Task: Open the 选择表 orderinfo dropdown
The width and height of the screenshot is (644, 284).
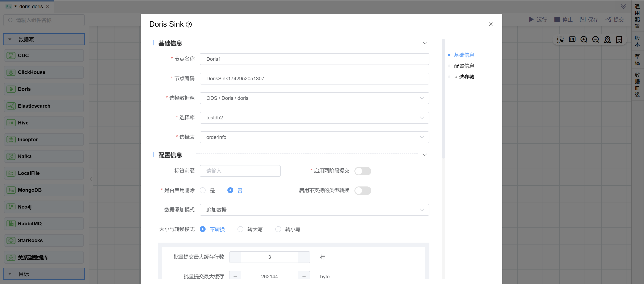Action: (x=314, y=137)
